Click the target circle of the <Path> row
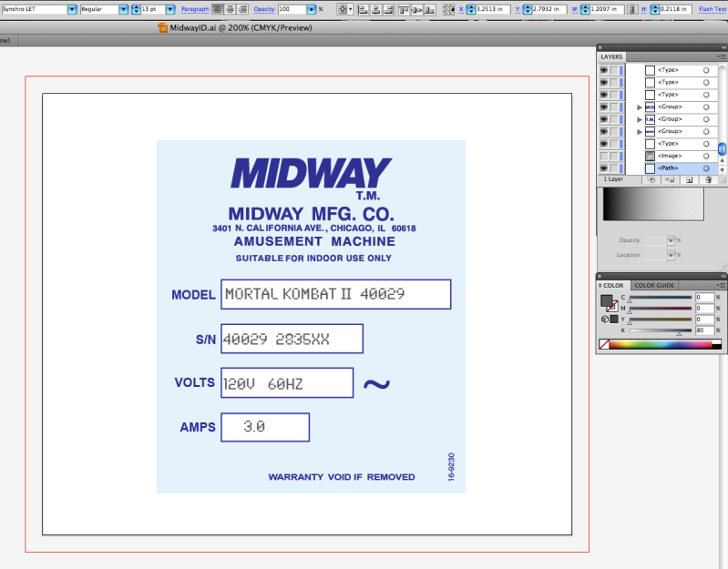 (x=706, y=168)
